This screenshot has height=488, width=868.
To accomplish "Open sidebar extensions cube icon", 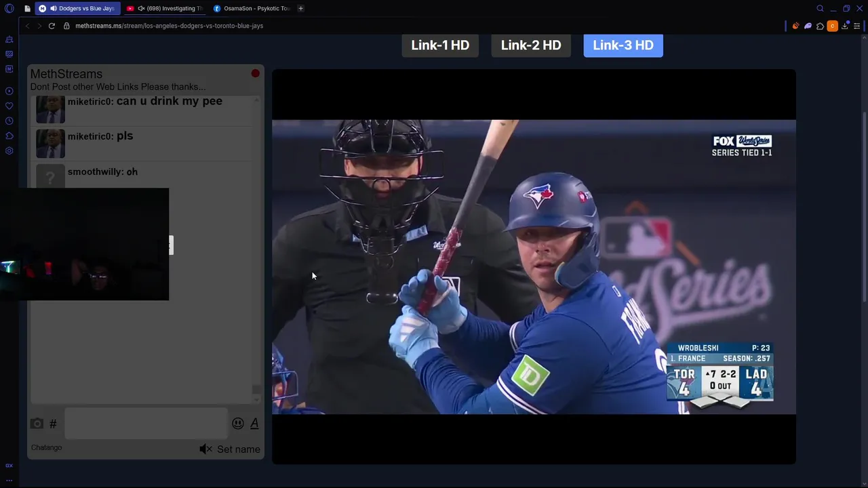I will [x=9, y=136].
